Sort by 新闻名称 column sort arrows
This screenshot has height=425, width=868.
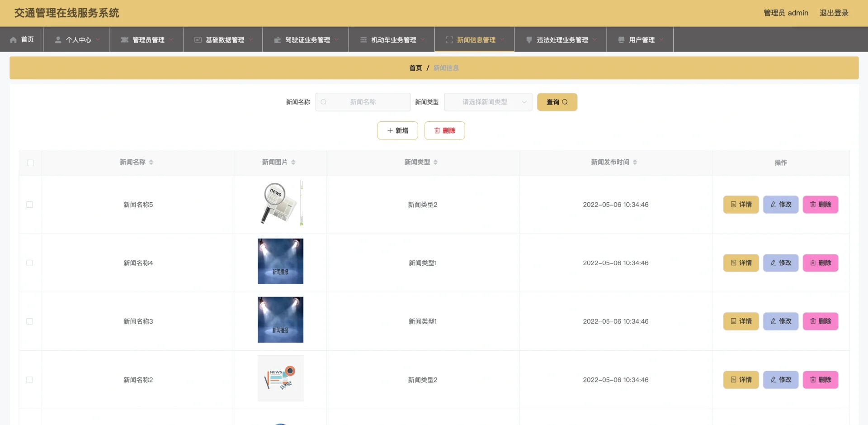[151, 162]
